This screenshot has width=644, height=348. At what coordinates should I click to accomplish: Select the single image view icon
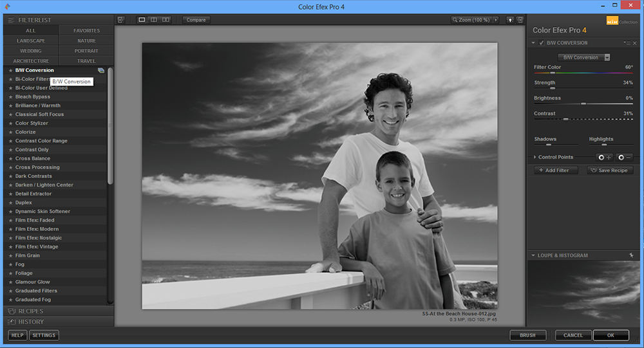click(x=142, y=20)
